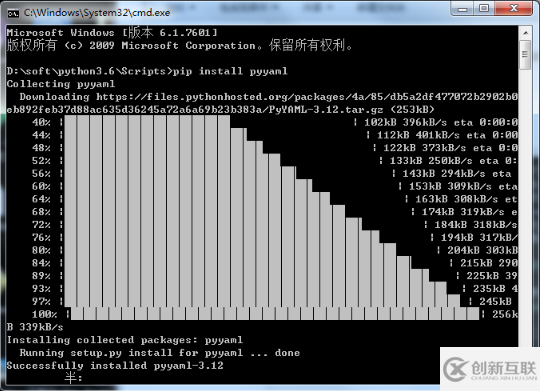Close the cmd.exe window

pyautogui.click(x=513, y=9)
